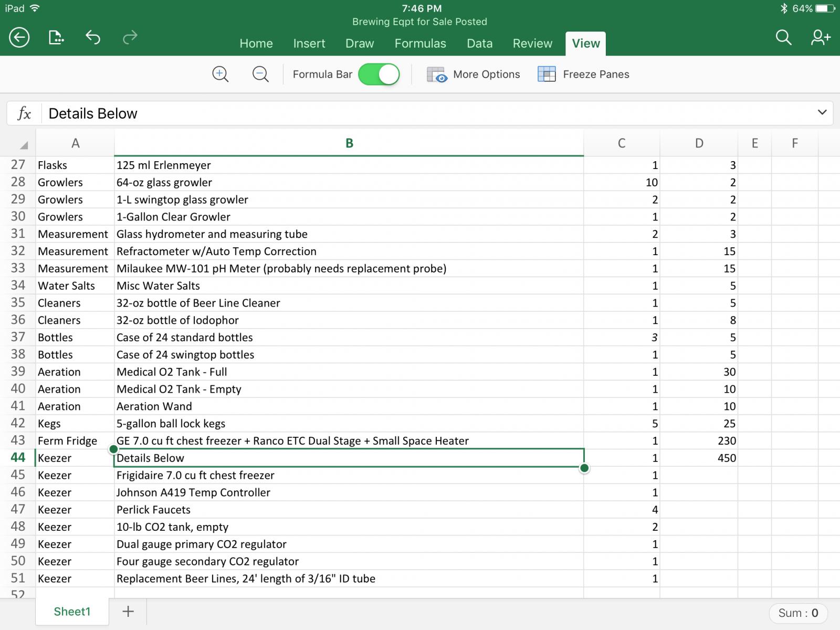Screen dimensions: 840x630
Task: Select row 44 header
Action: 18,458
